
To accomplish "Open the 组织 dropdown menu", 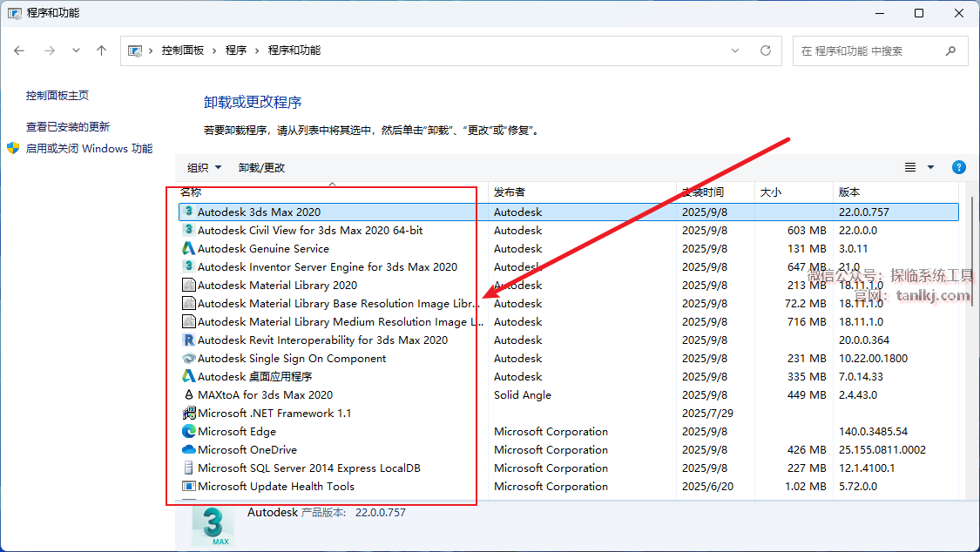I will 205,167.
